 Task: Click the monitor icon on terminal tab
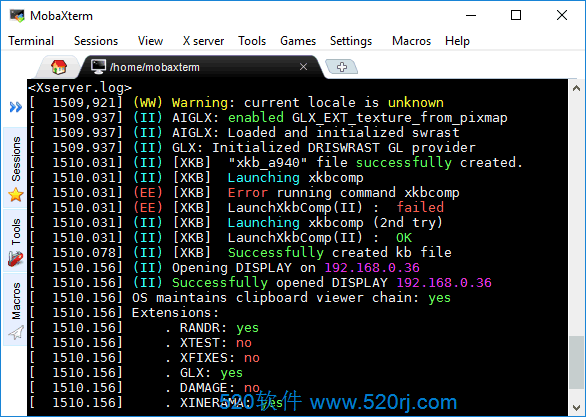pos(98,67)
